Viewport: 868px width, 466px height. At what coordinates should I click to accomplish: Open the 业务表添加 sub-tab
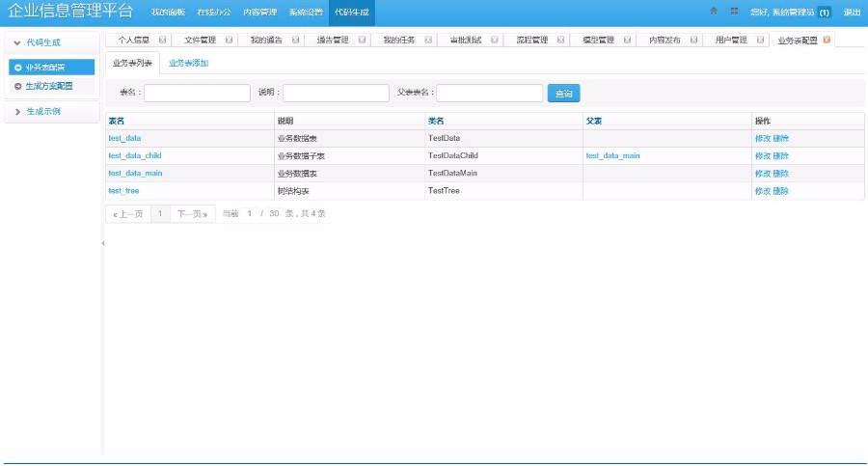click(x=188, y=63)
